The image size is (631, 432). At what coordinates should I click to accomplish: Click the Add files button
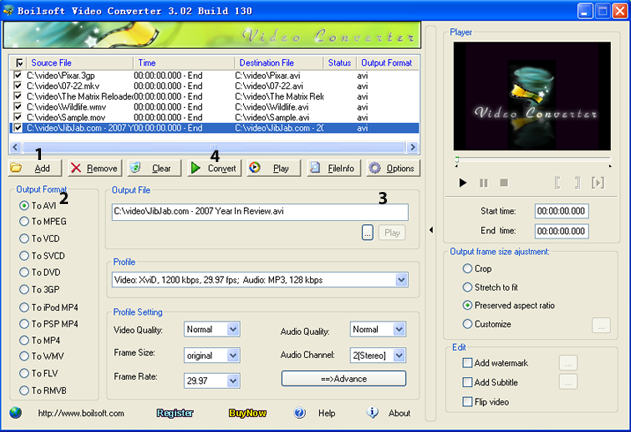point(35,168)
